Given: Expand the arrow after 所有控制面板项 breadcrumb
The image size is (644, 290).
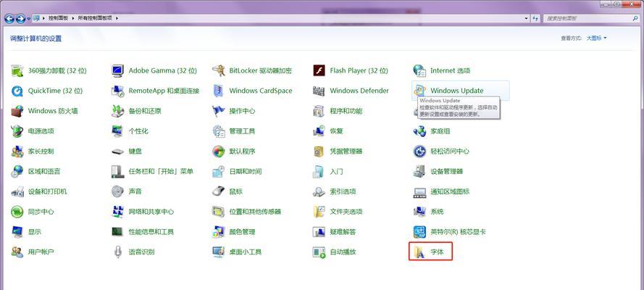Looking at the screenshot, I should [117, 18].
